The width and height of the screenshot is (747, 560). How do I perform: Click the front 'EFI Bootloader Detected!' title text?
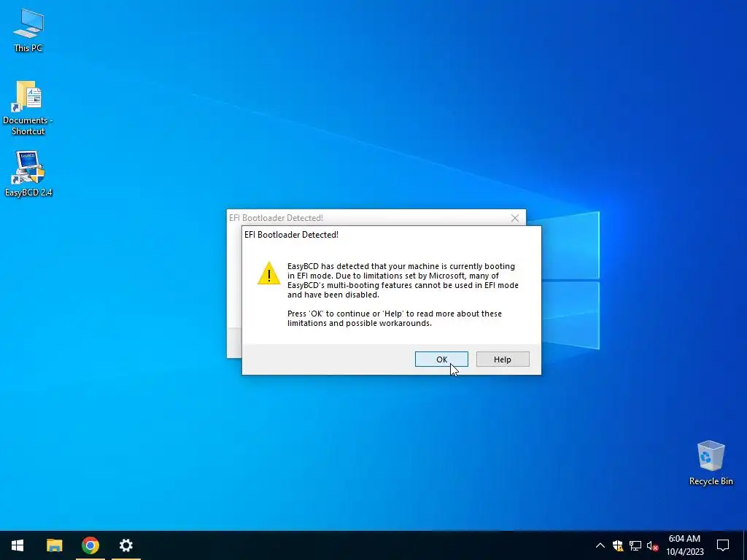pyautogui.click(x=291, y=235)
